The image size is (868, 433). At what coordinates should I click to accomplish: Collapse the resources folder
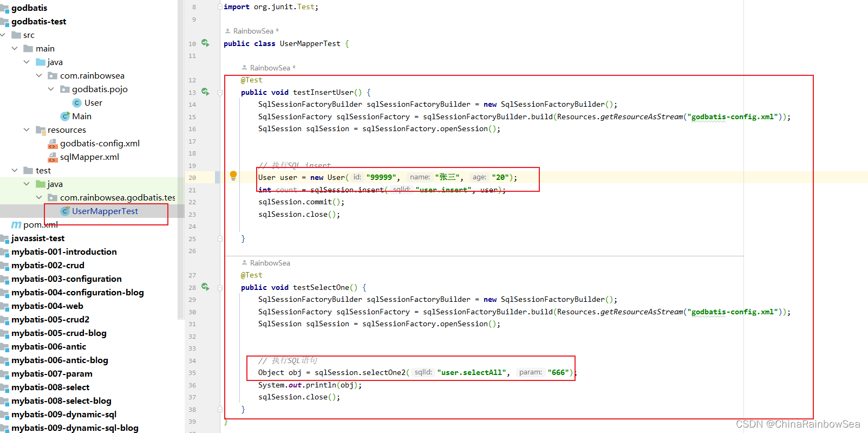click(x=27, y=130)
